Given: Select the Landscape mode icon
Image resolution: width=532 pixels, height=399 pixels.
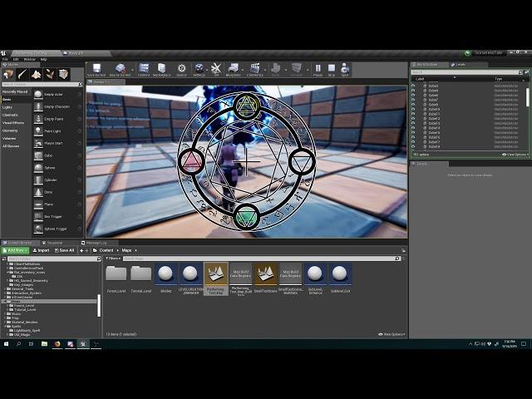Looking at the screenshot, I should [x=36, y=74].
